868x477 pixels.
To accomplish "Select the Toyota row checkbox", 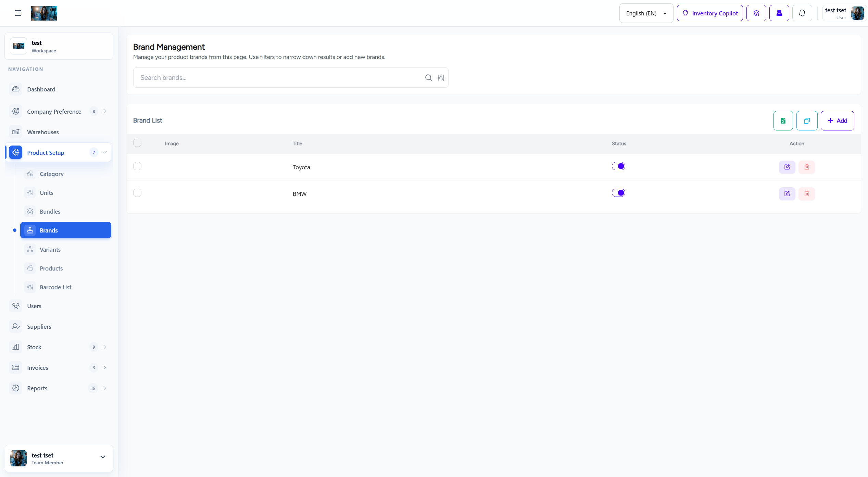I will [x=137, y=166].
